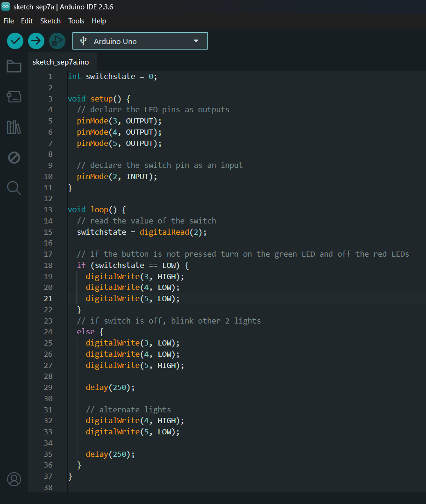The image size is (426, 504).
Task: Click 'digitalWrite(3, HIGH);' on line 19
Action: (x=135, y=276)
